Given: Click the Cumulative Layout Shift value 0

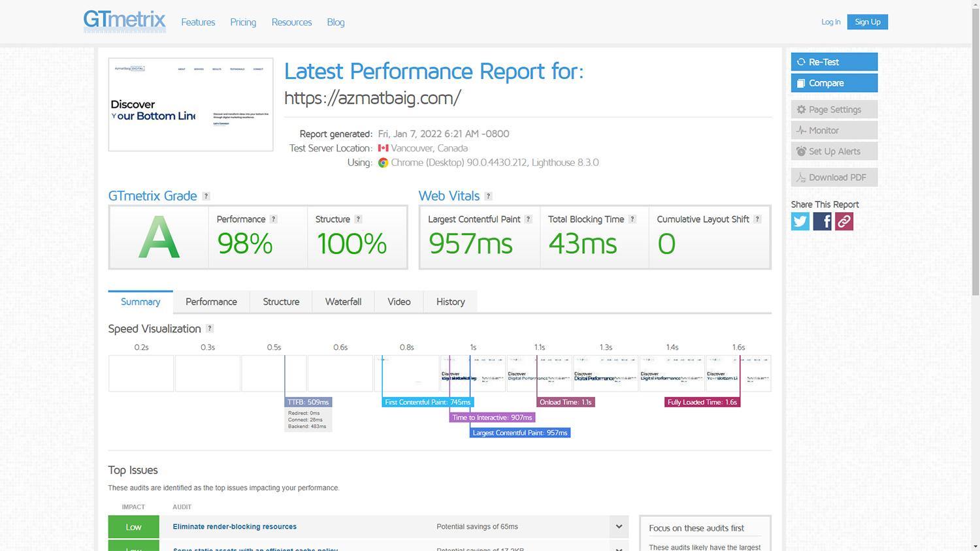Looking at the screenshot, I should click(x=666, y=244).
